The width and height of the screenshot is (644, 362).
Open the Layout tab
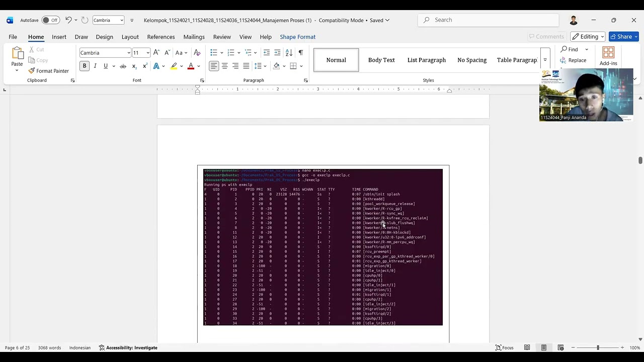coord(130,37)
